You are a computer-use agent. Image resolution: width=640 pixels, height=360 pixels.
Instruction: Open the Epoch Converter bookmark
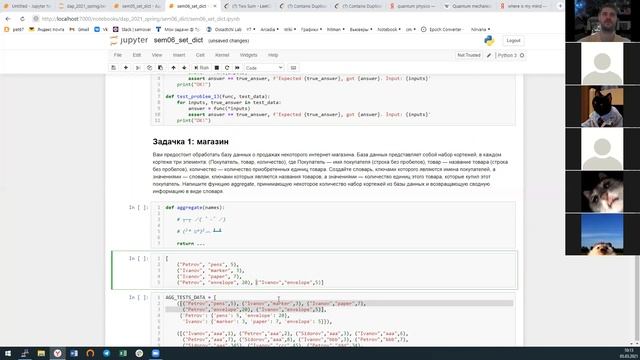tap(442, 29)
